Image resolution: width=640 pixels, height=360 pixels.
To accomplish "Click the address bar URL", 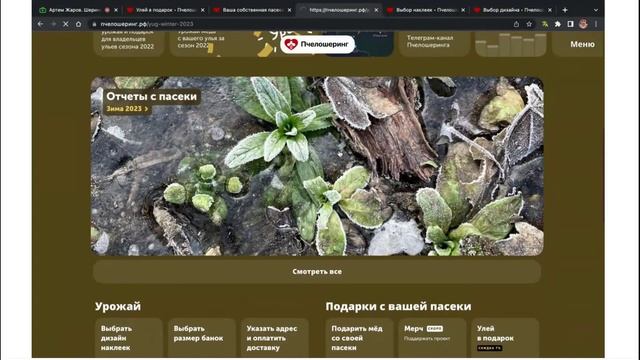I will point(147,24).
